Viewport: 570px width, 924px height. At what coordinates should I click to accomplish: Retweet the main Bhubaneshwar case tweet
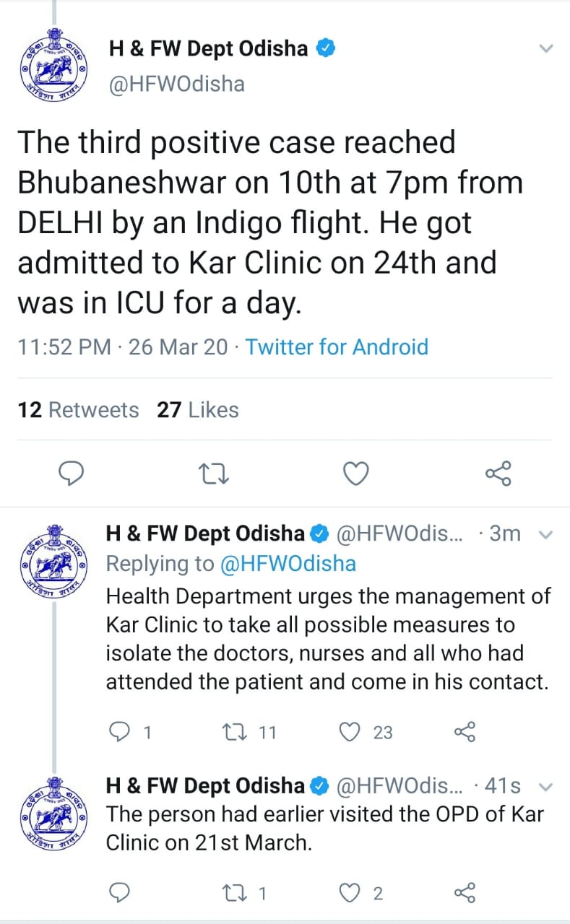pyautogui.click(x=214, y=474)
